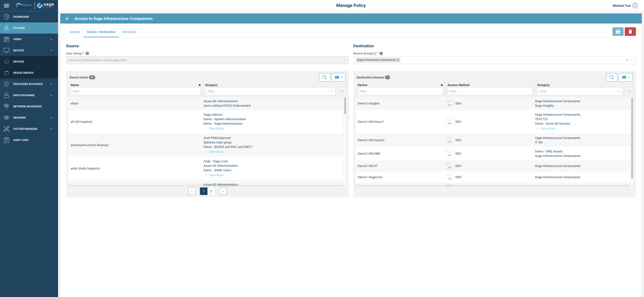Open the Dashboard icon in sidebar
The height and width of the screenshot is (297, 644).
point(7,17)
